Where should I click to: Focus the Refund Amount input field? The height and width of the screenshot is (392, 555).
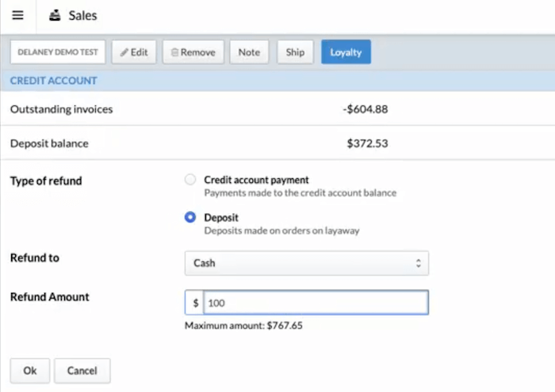point(316,303)
